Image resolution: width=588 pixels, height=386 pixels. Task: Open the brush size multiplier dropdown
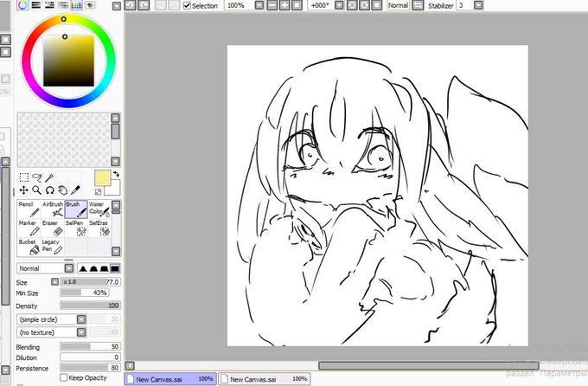[x=55, y=281]
